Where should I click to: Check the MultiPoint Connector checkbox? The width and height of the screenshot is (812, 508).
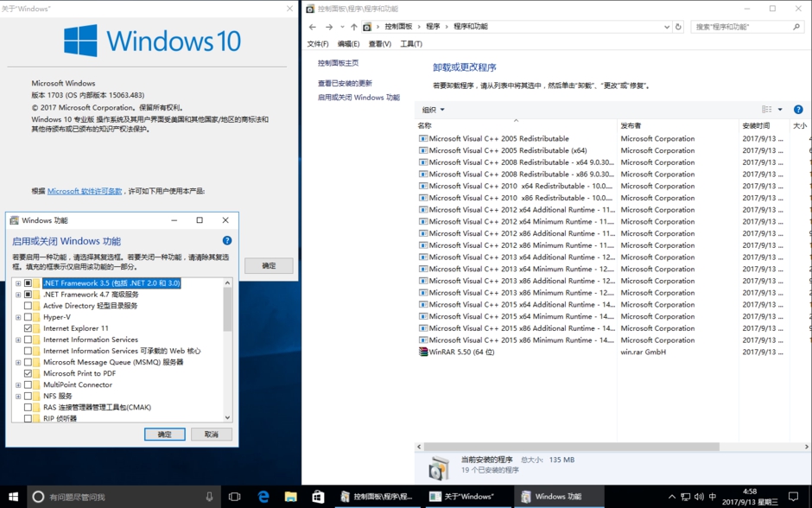(x=28, y=384)
